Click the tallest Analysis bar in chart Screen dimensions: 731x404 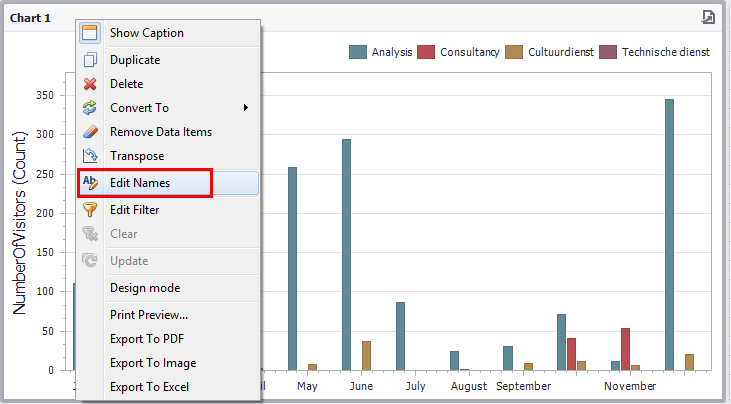[x=669, y=234]
